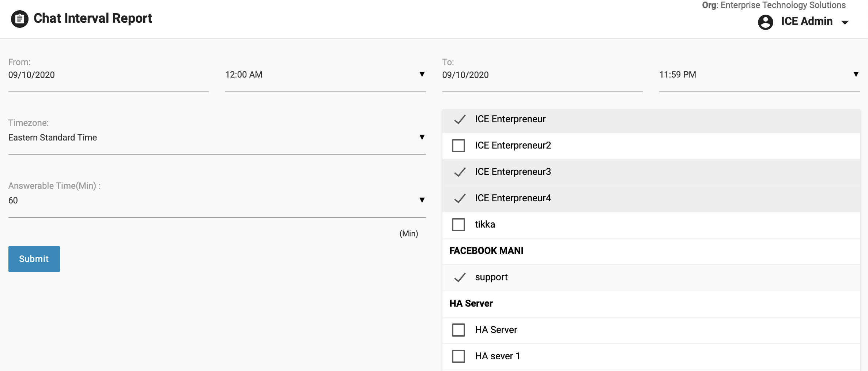The width and height of the screenshot is (868, 371).
Task: Deselect the ICE Enterpreneur4 checkmark
Action: click(x=459, y=198)
